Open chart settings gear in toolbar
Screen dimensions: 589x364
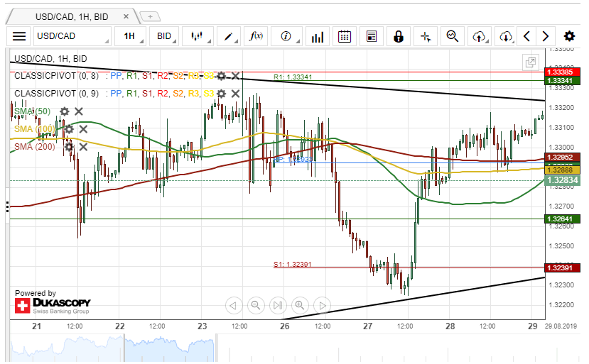[569, 36]
